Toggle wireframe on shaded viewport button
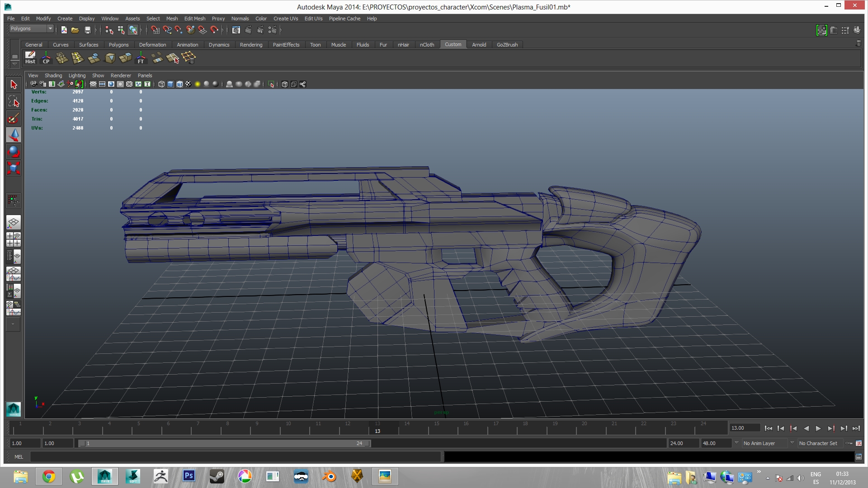The height and width of the screenshot is (488, 868). [x=179, y=84]
